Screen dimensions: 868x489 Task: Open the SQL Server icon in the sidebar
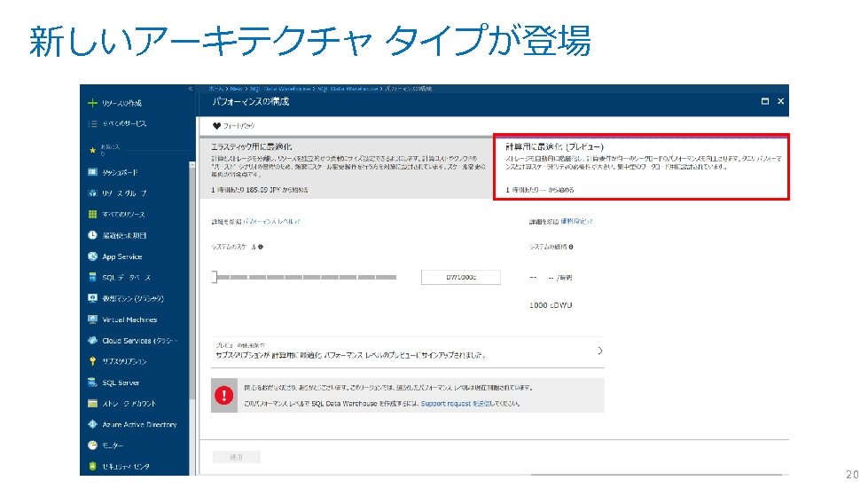click(92, 383)
